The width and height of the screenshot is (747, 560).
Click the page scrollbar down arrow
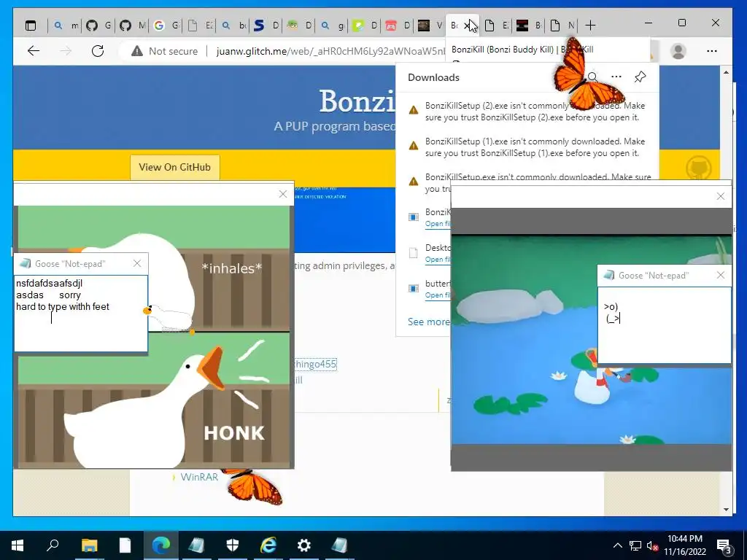point(726,510)
